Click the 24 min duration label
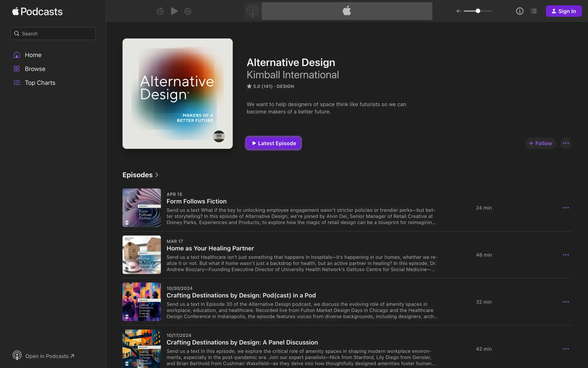Viewport: 588px width, 368px height. tap(484, 208)
